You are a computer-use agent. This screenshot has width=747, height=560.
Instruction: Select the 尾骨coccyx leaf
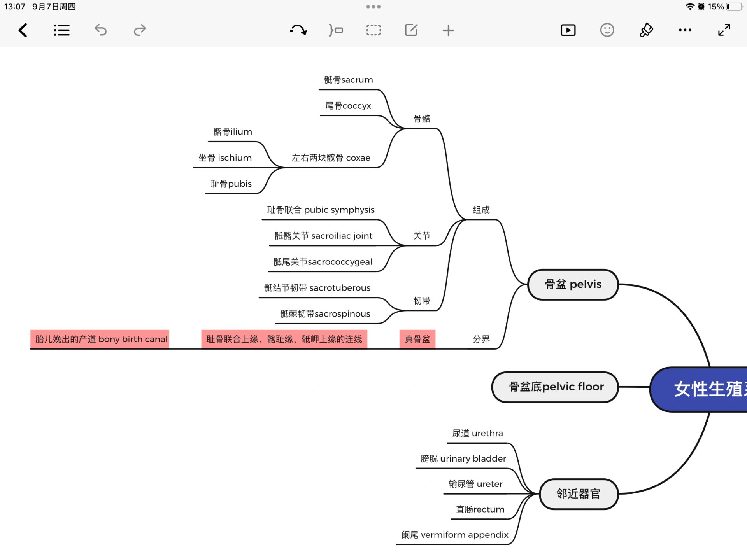(x=348, y=106)
